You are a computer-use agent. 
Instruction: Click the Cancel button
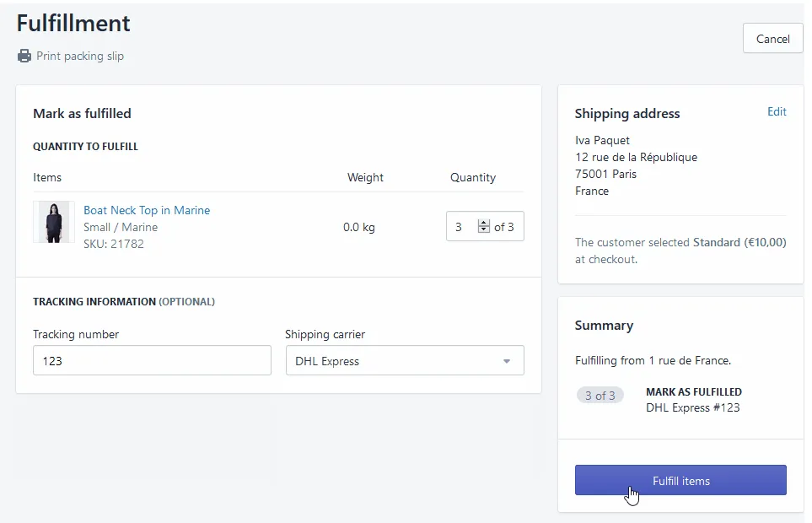(x=772, y=38)
